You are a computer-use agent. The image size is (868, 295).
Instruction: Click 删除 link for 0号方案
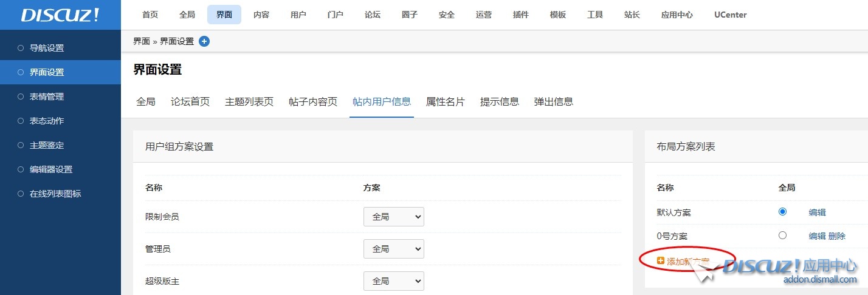[x=837, y=236]
